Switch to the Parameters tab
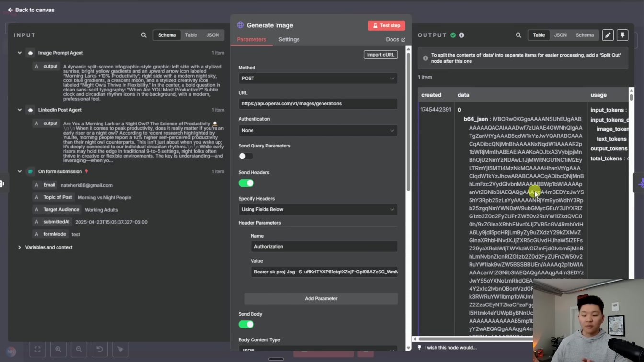The height and width of the screenshot is (362, 644). (x=252, y=39)
